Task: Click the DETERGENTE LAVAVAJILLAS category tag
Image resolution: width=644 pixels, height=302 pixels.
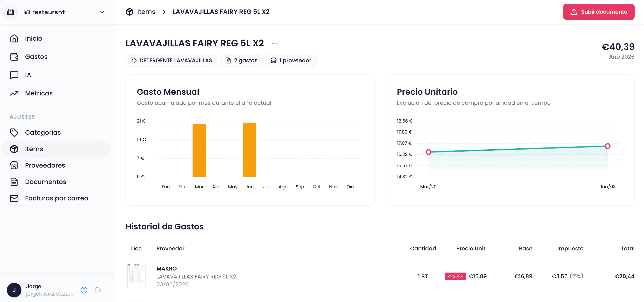Action: [171, 60]
